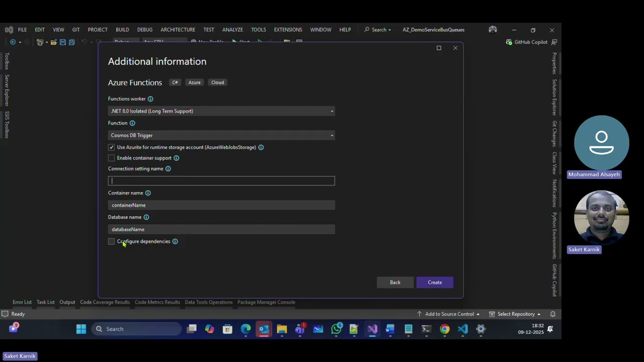
Task: Click Navigate Backward icon in Visual Studio toolbar
Action: point(13,42)
